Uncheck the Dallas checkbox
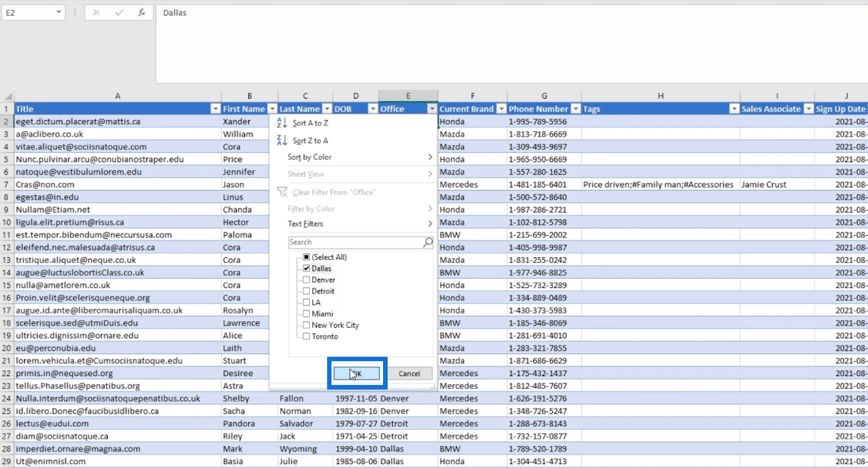This screenshot has width=868, height=468. click(x=306, y=268)
